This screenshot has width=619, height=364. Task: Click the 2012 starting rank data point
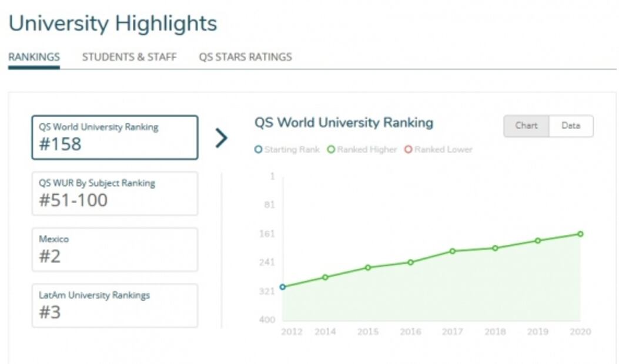pos(283,287)
